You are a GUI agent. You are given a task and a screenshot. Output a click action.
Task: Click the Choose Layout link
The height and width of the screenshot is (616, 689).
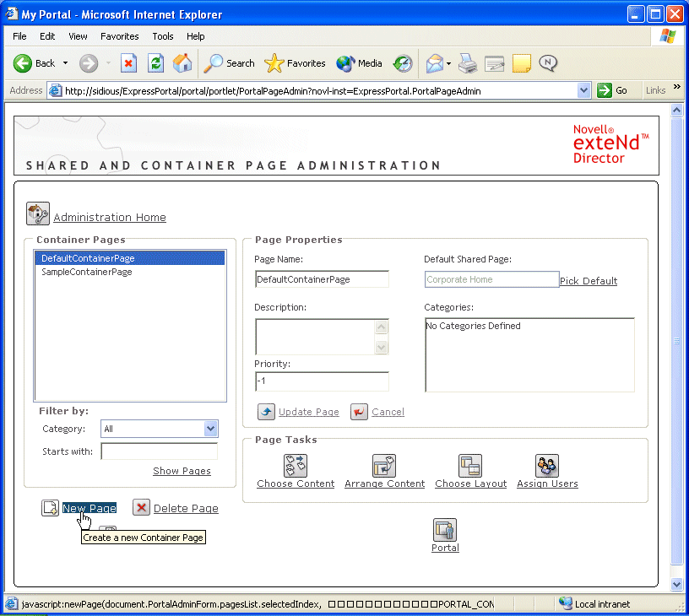click(x=470, y=484)
